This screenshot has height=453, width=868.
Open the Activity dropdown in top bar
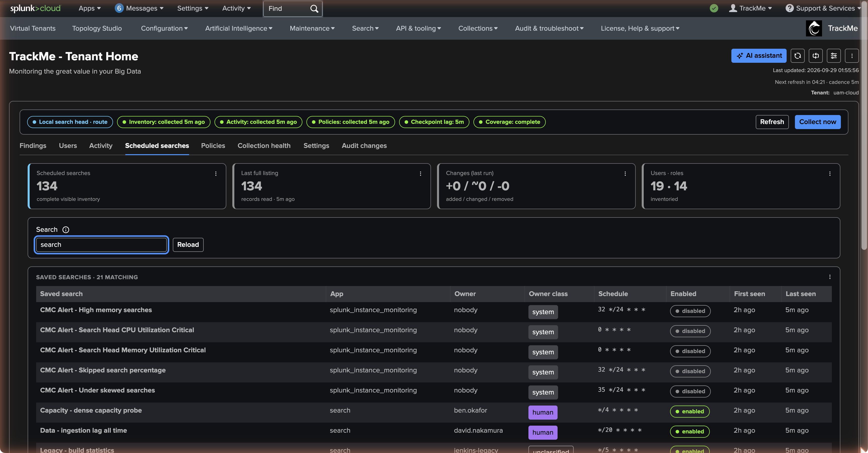pyautogui.click(x=236, y=9)
